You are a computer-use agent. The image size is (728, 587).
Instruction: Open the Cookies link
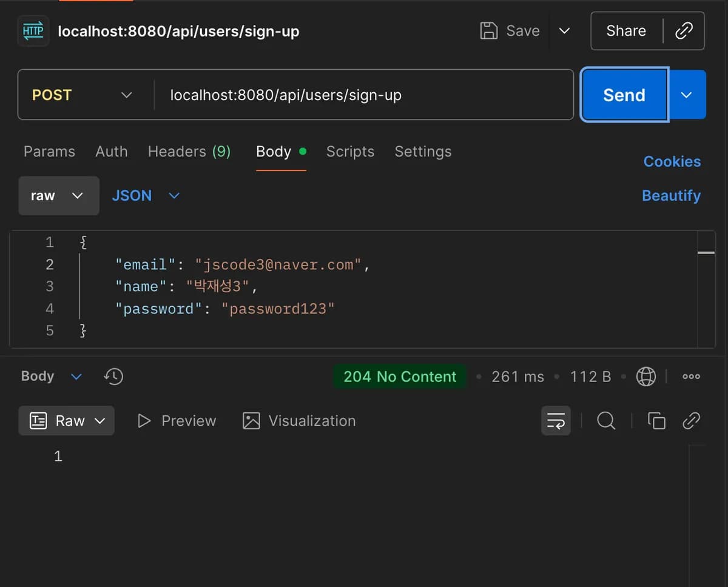click(672, 162)
